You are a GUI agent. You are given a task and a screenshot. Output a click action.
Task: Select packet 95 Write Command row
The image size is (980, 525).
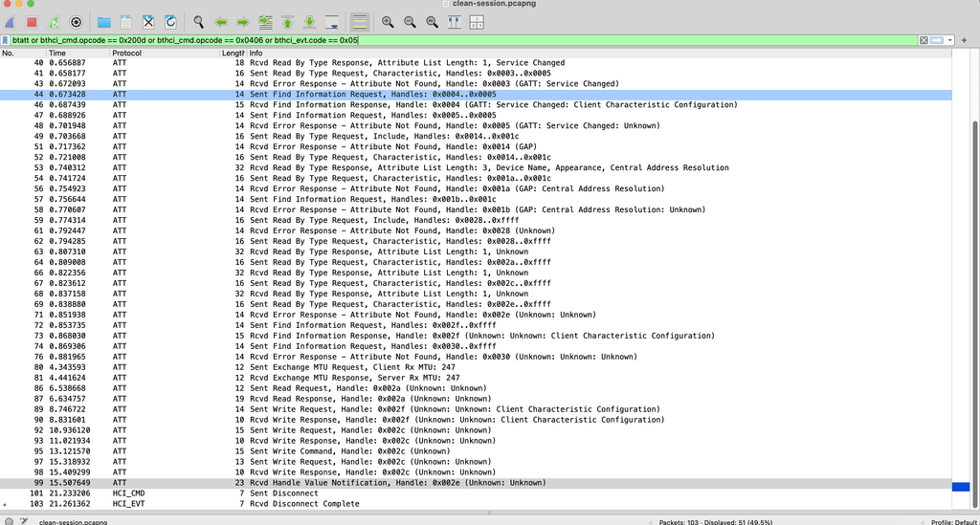[476, 451]
